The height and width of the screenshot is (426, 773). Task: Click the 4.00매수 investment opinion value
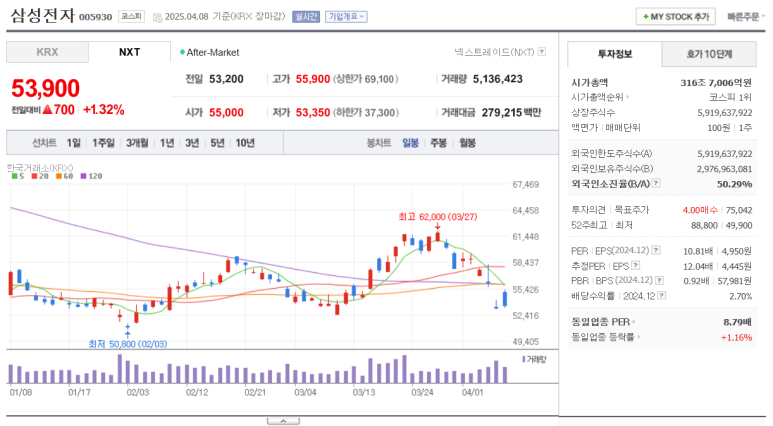click(x=700, y=210)
